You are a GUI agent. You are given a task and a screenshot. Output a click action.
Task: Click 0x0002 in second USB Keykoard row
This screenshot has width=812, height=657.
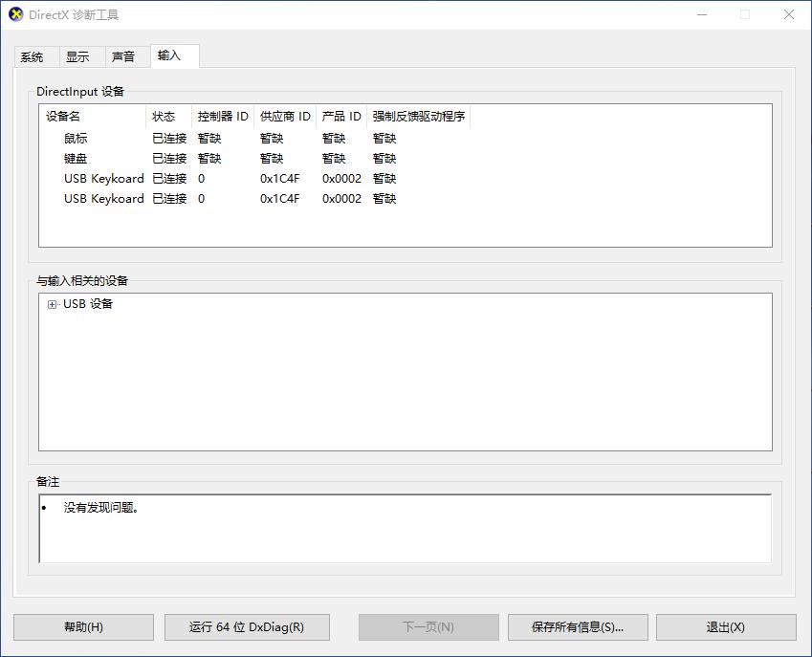(341, 199)
